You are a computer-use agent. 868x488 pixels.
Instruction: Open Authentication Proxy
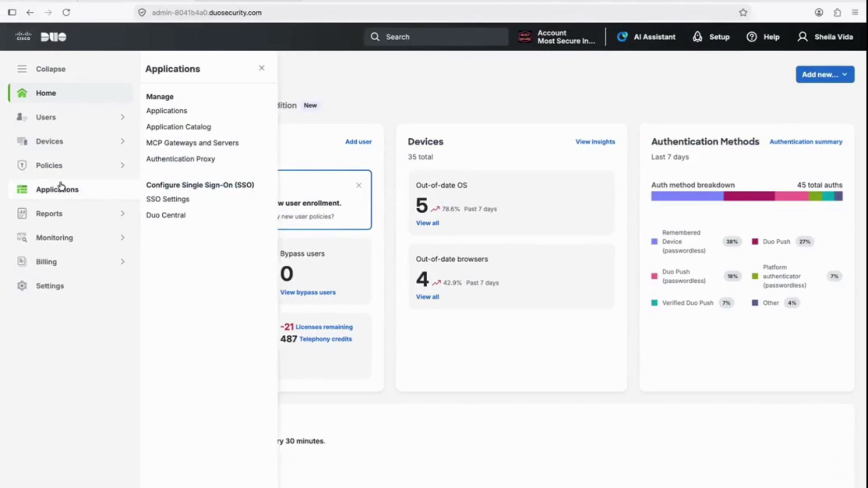[180, 159]
